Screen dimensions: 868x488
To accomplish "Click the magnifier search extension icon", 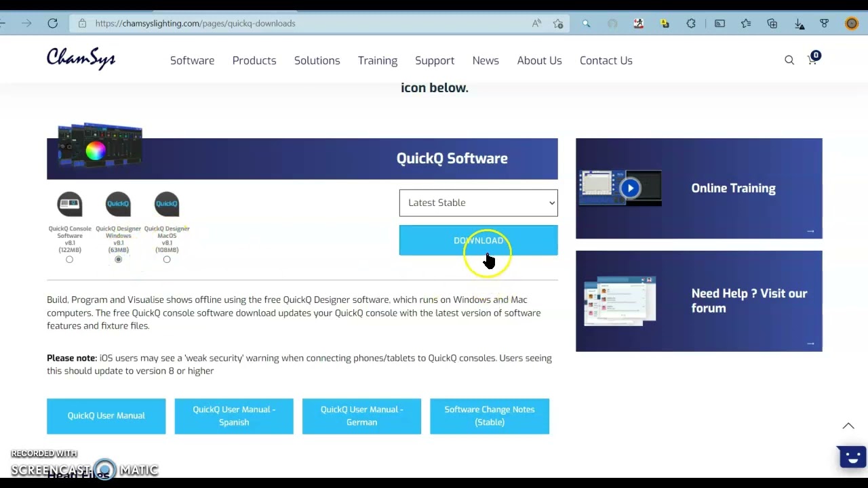I will (x=586, y=24).
